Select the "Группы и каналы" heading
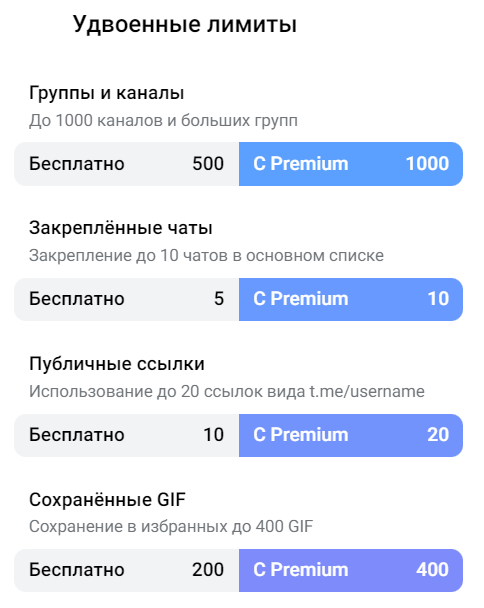This screenshot has height=608, width=484. [106, 93]
